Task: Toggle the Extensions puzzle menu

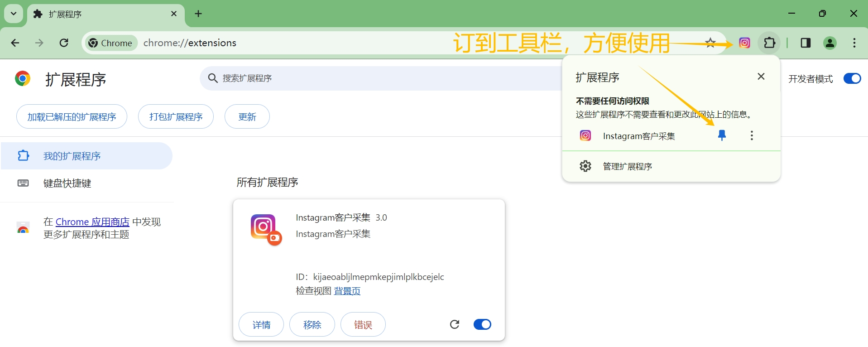Action: 769,43
